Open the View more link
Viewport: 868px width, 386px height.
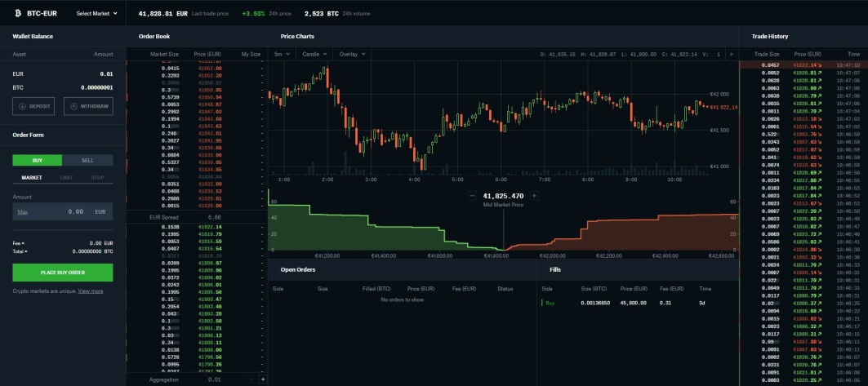point(91,291)
